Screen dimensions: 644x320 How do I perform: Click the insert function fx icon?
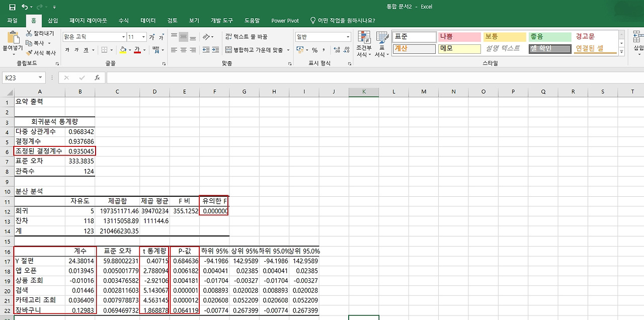pyautogui.click(x=97, y=77)
